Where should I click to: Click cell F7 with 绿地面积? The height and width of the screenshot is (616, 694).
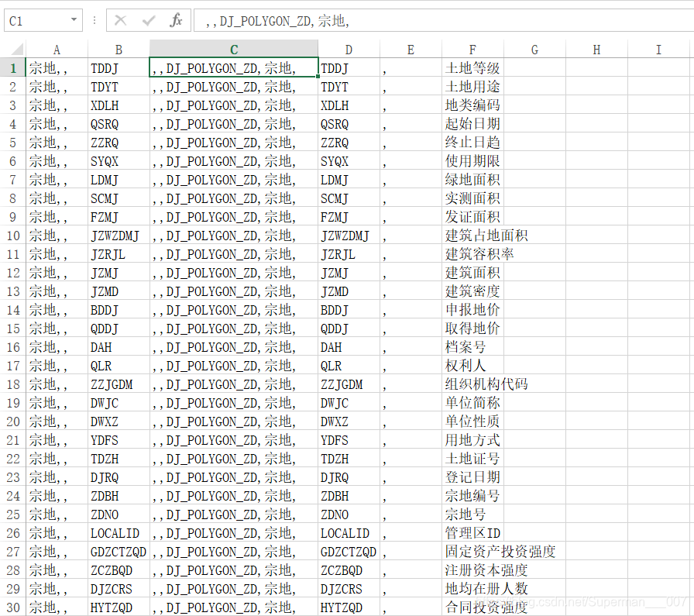coord(472,179)
